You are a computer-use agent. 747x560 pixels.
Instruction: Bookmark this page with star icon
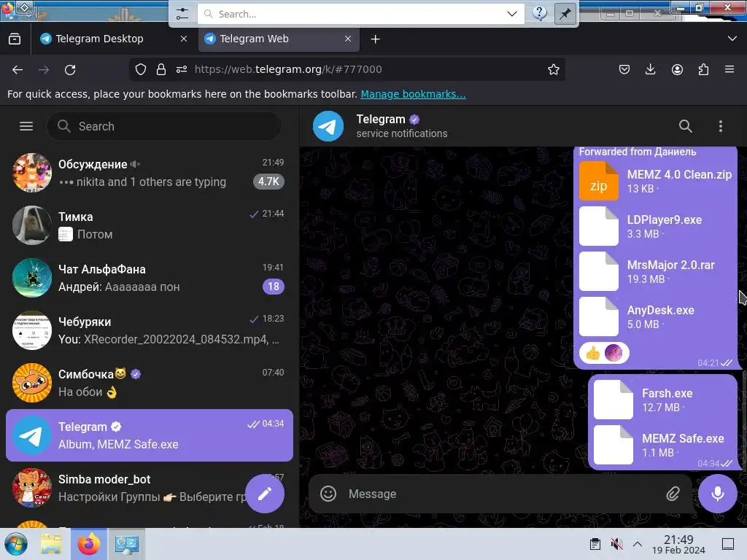click(553, 69)
